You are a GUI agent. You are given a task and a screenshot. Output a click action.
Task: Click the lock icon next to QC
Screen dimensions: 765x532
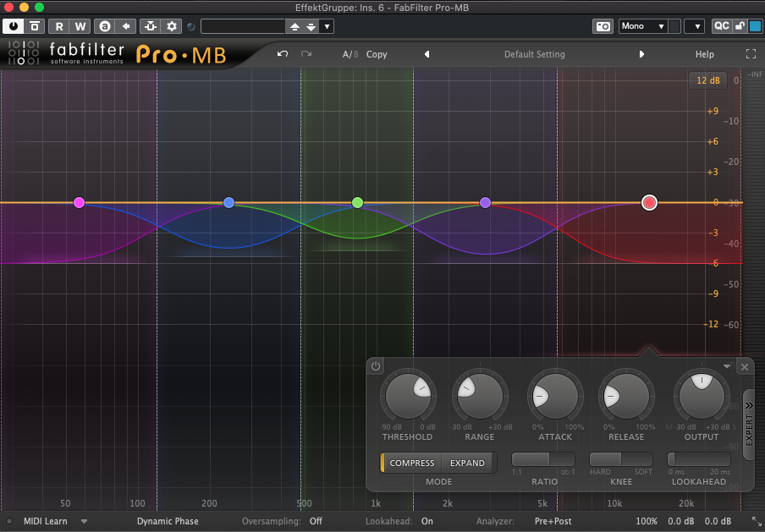(x=740, y=26)
